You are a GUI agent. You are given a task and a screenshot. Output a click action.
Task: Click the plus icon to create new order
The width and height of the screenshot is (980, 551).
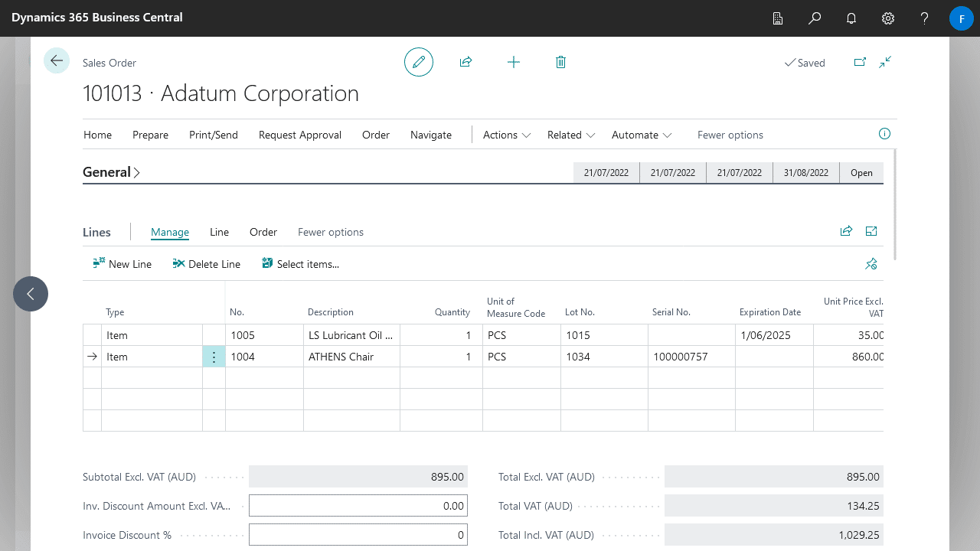[x=514, y=62]
